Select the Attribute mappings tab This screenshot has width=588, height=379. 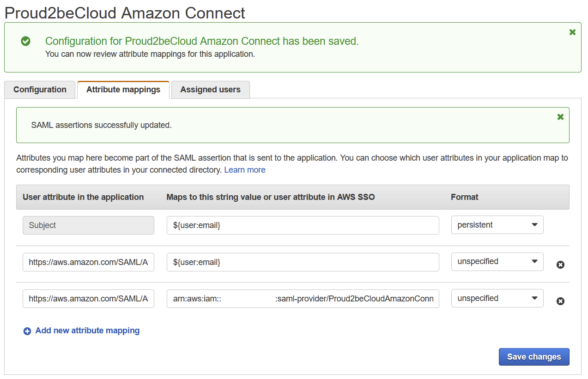point(123,90)
